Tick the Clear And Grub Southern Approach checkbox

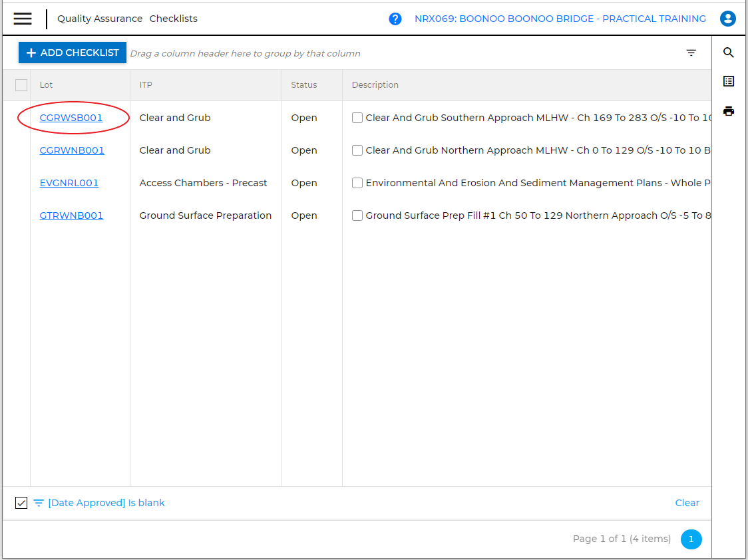[x=357, y=118]
